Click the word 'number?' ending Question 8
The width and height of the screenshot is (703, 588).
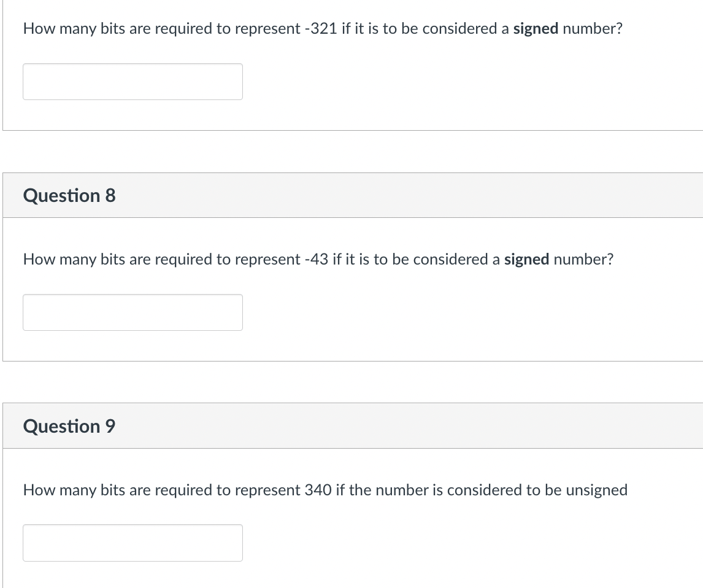[x=584, y=259]
